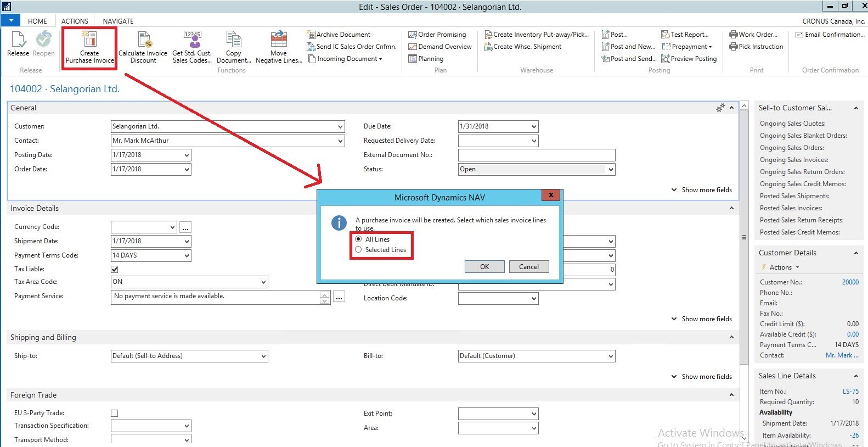
Task: Open Prepayment dropdown menu
Action: 687,47
